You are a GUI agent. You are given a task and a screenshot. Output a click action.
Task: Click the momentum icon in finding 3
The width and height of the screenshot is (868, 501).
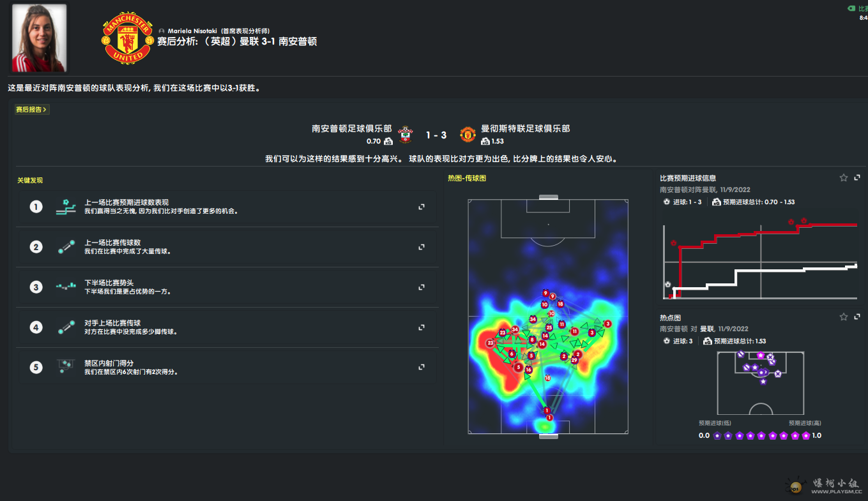coord(66,287)
